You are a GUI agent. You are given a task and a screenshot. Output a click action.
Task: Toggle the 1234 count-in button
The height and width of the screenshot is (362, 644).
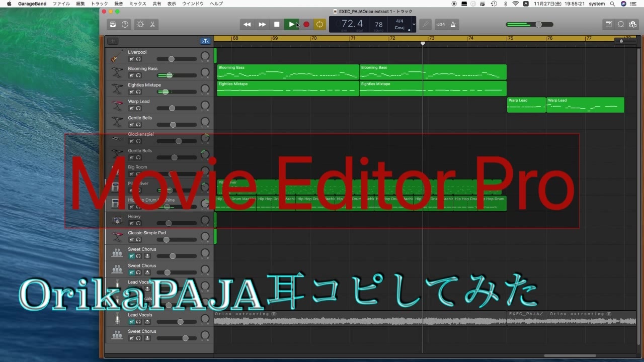441,24
